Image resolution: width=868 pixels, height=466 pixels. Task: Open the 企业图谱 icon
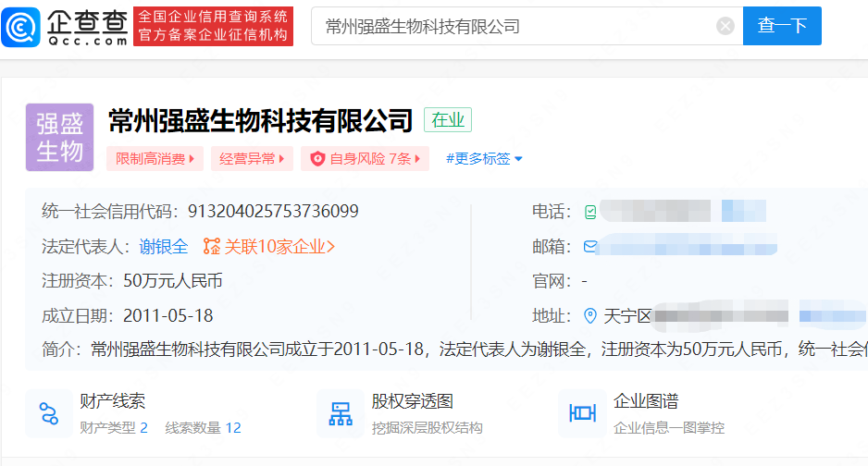[582, 413]
